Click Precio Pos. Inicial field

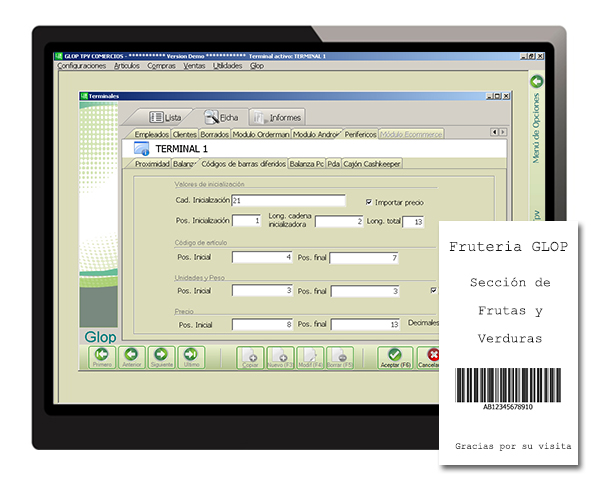[262, 325]
